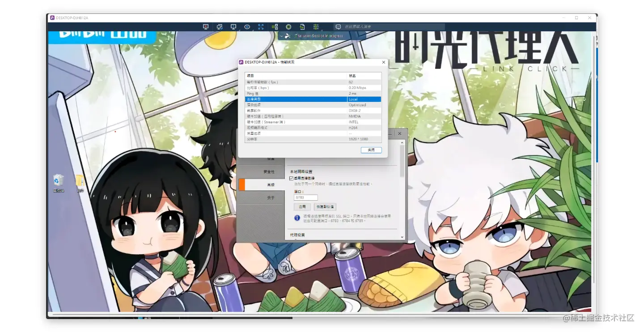This screenshot has height=332, width=644.
Task: Select the row with value NVIDIA
Action: click(313, 116)
